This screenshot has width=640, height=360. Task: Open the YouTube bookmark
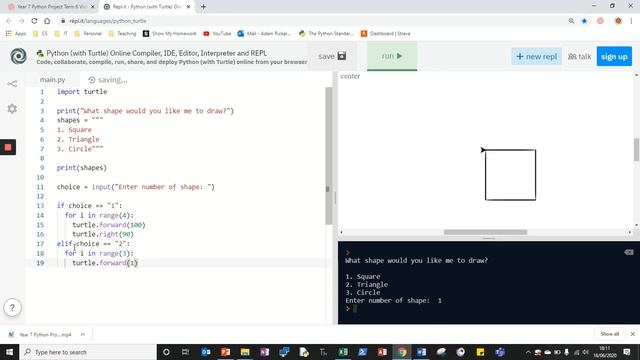click(217, 33)
